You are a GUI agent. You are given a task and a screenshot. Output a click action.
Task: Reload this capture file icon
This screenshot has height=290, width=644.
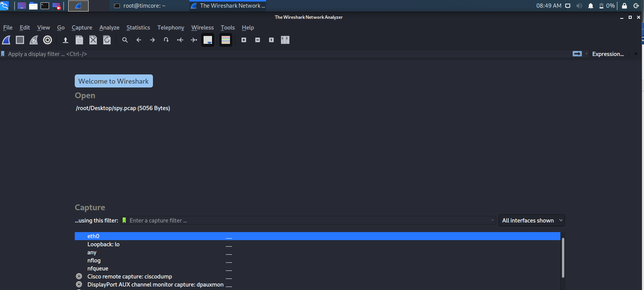coord(107,40)
